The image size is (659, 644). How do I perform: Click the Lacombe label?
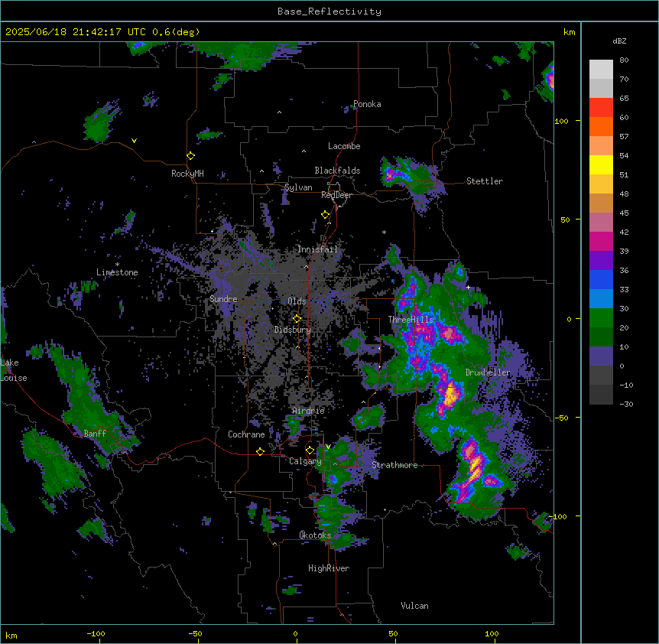pyautogui.click(x=344, y=146)
